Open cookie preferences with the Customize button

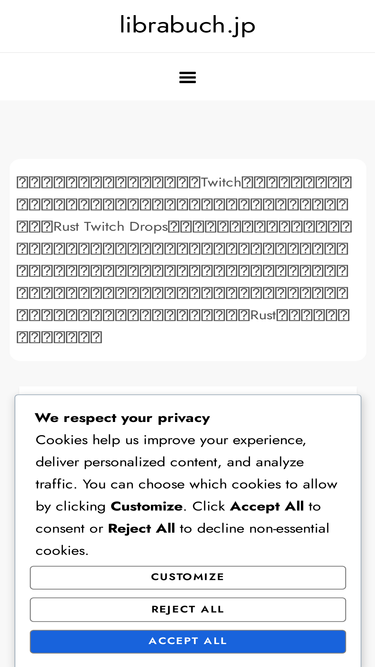188,577
